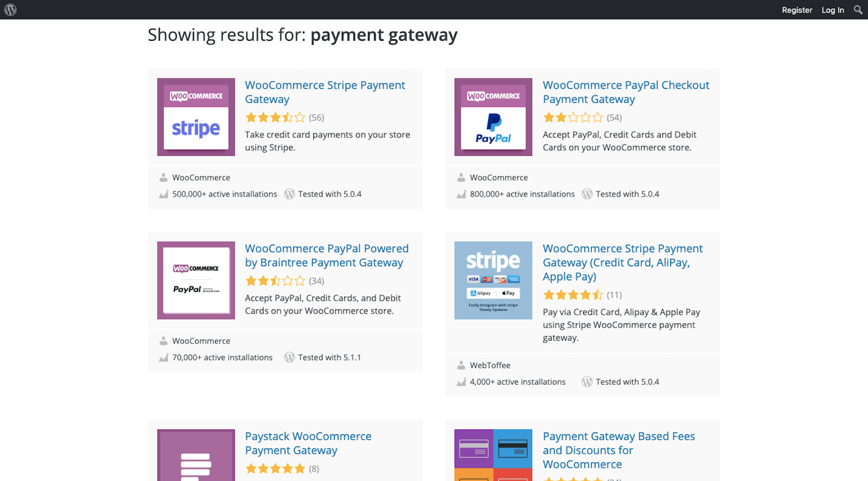Open WooCommerce Stripe Payment Gateway plugin title
Image resolution: width=868 pixels, height=481 pixels.
(325, 92)
